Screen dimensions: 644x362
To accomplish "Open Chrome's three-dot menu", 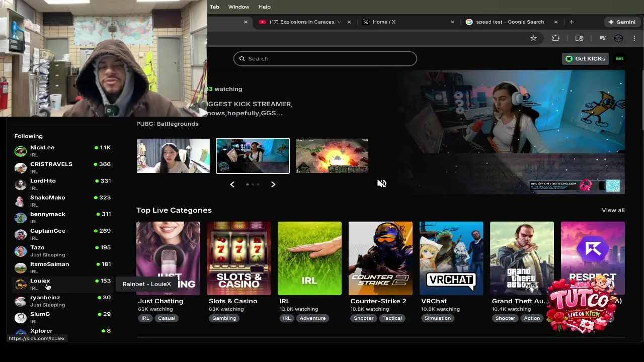I will point(634,38).
